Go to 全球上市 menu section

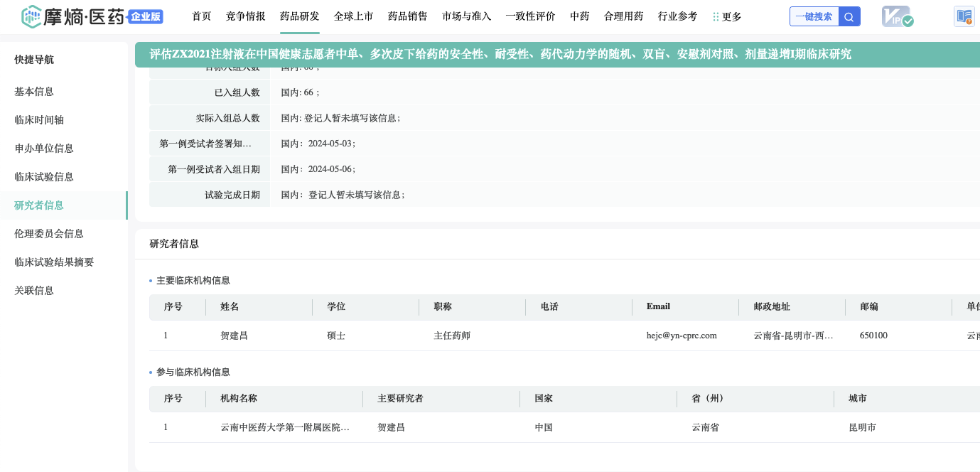353,16
